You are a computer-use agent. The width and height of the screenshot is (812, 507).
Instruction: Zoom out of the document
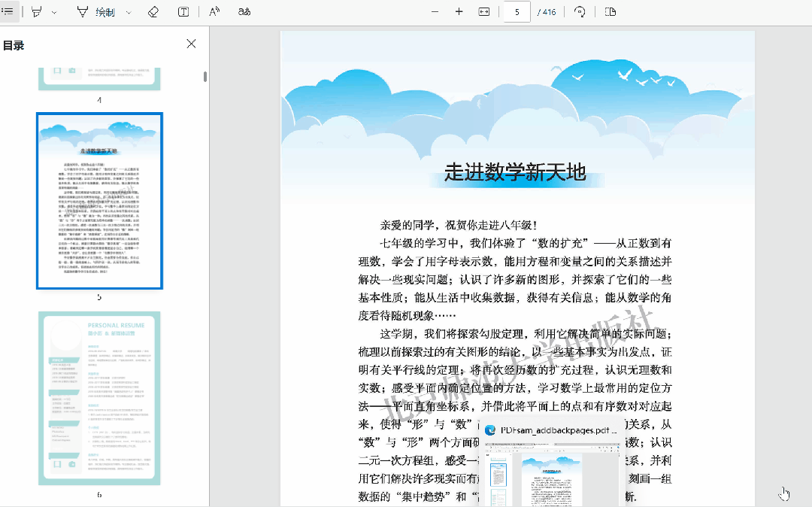435,11
